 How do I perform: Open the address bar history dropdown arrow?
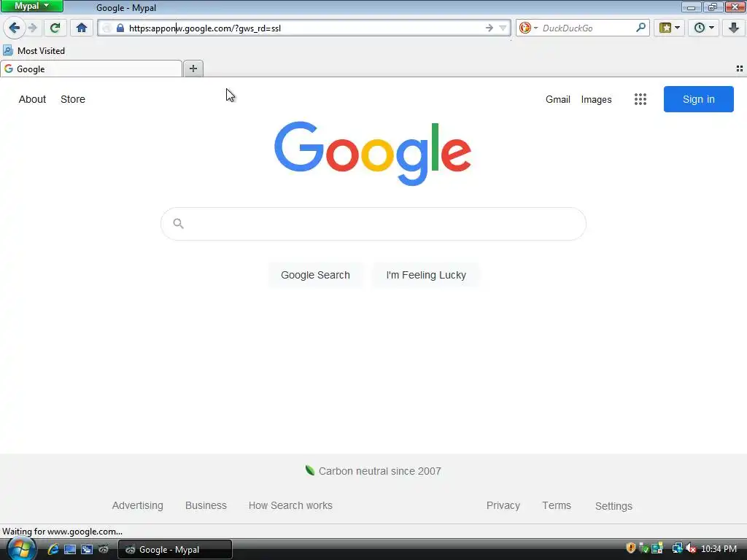[x=503, y=28]
